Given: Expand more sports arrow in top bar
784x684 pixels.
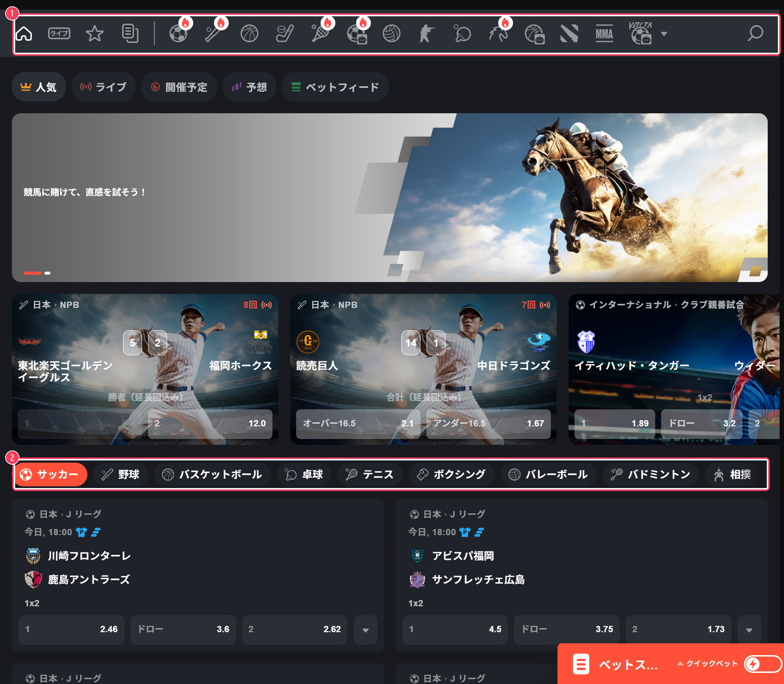Looking at the screenshot, I should [664, 34].
